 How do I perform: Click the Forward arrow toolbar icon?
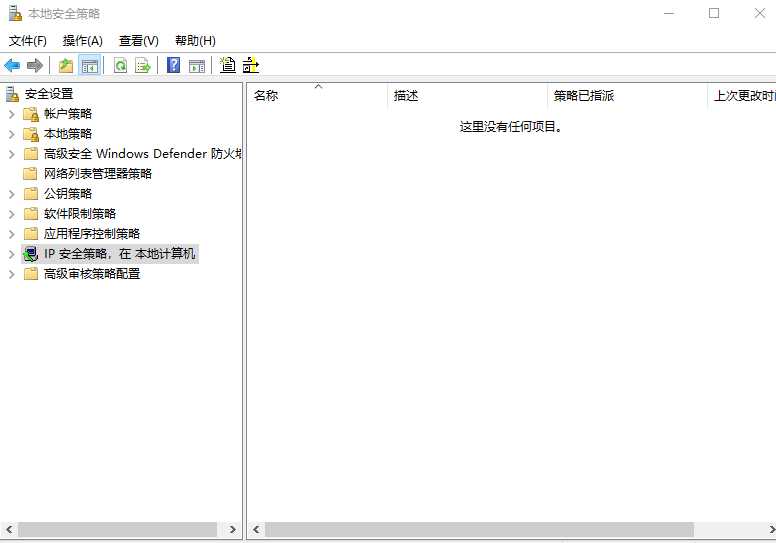tap(35, 65)
